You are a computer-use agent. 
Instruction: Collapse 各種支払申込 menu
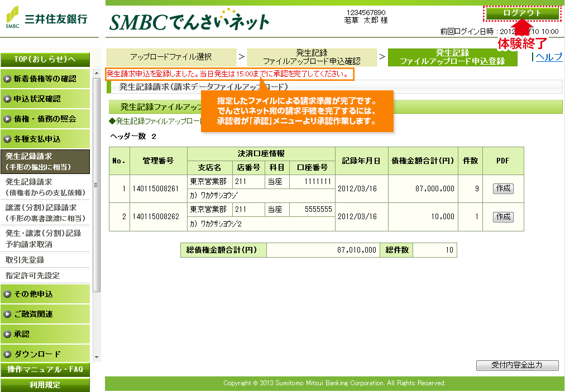[45, 139]
